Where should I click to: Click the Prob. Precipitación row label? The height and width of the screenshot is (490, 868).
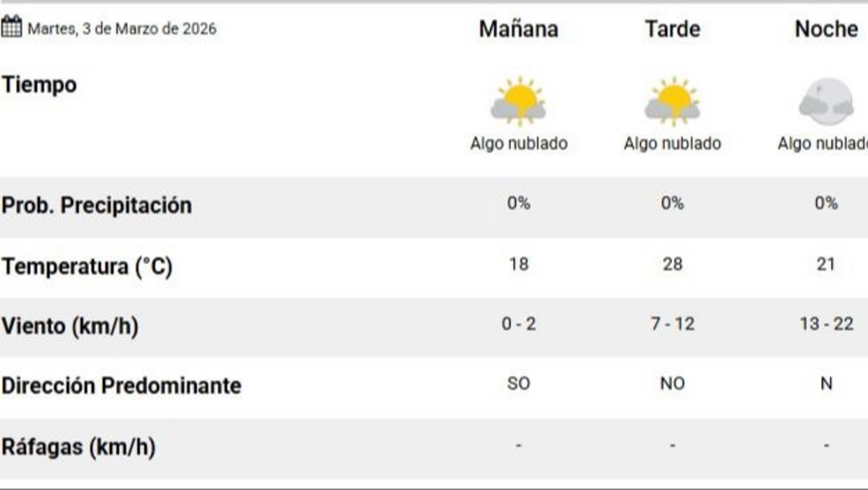point(96,206)
